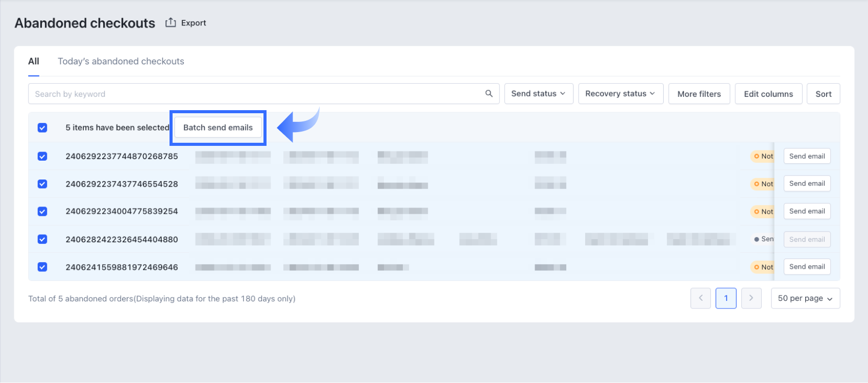Toggle the select-all checkbox in header row
Viewport: 868px width, 383px height.
pos(42,127)
